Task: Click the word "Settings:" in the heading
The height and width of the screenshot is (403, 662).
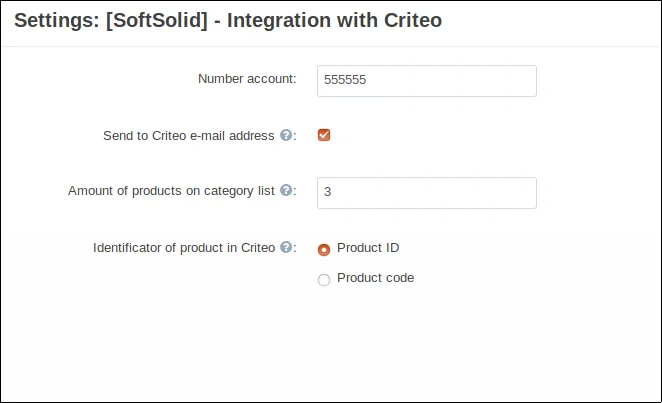Action: 56,20
